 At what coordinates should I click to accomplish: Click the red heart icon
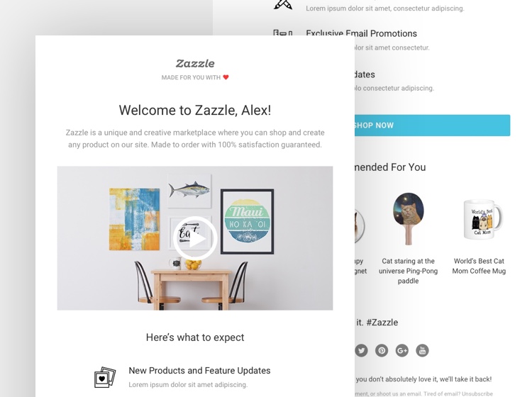click(226, 77)
